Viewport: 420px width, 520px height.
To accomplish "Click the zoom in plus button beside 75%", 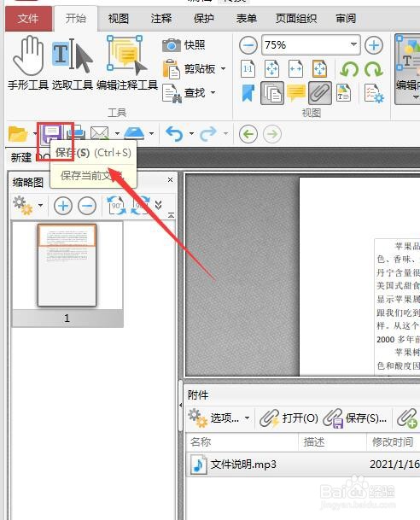I will [374, 45].
